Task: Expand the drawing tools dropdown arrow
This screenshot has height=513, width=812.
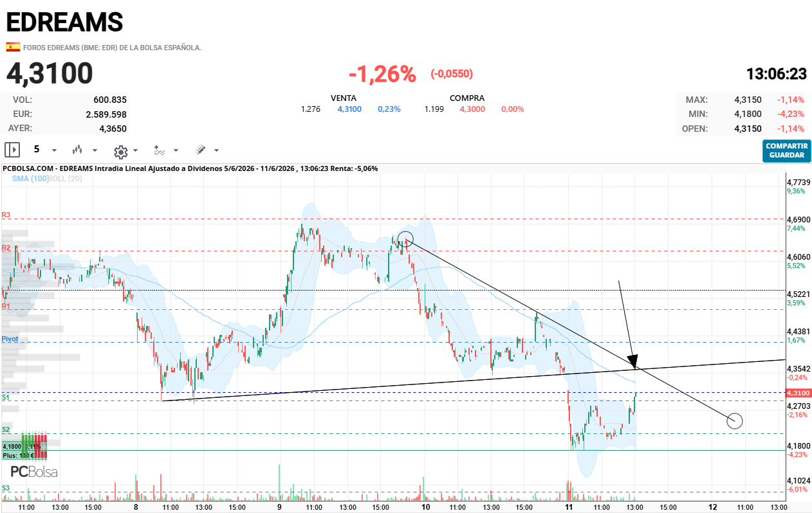Action: (x=216, y=150)
